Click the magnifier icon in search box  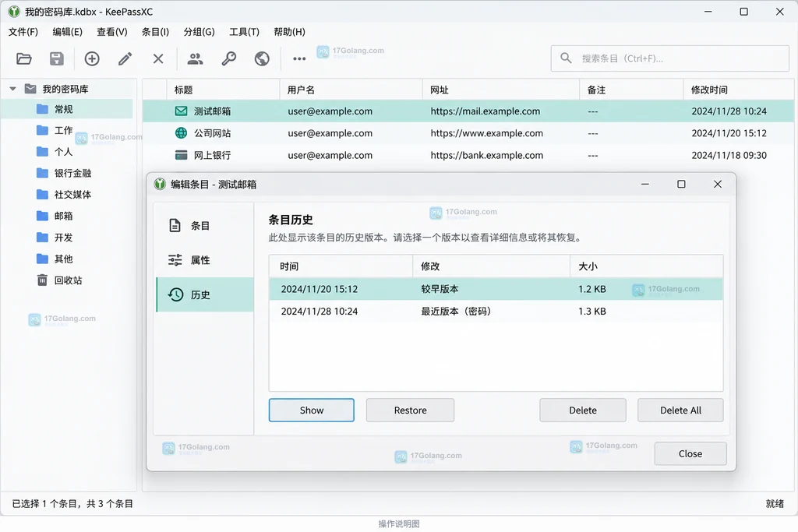(566, 58)
